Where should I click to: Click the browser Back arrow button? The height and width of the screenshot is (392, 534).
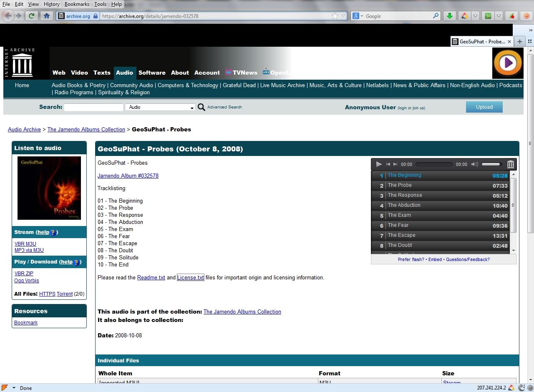coord(8,16)
